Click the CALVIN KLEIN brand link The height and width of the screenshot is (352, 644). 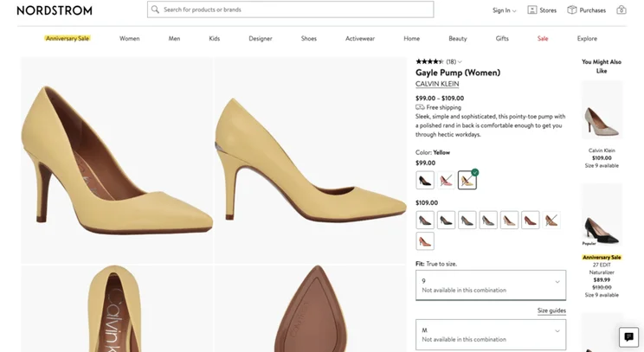(x=437, y=84)
